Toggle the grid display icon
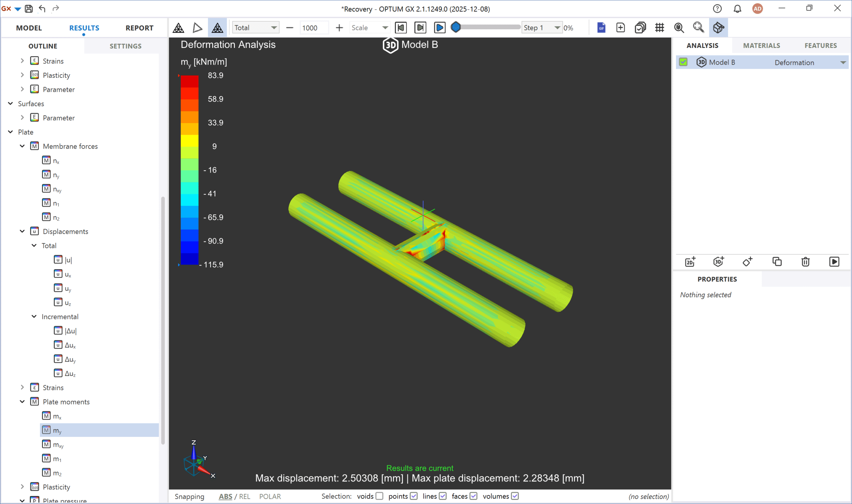The image size is (852, 504). click(659, 28)
